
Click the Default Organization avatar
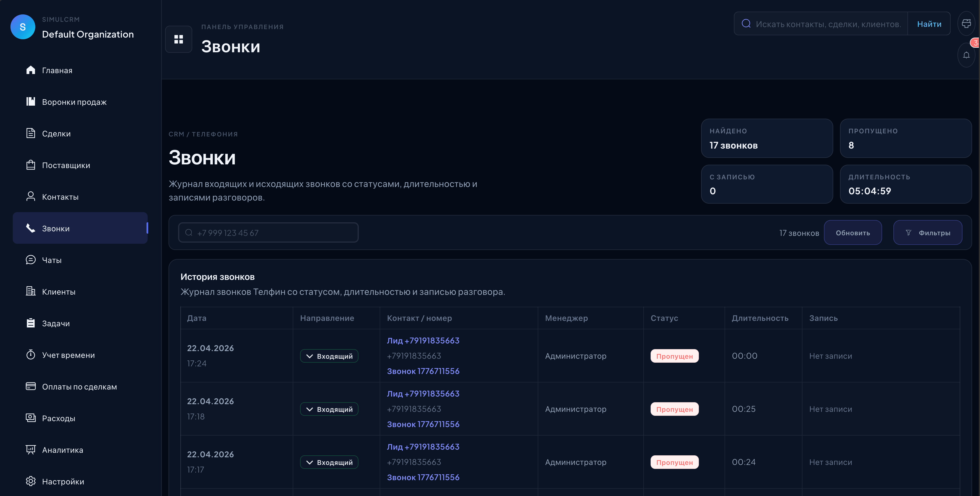click(23, 27)
